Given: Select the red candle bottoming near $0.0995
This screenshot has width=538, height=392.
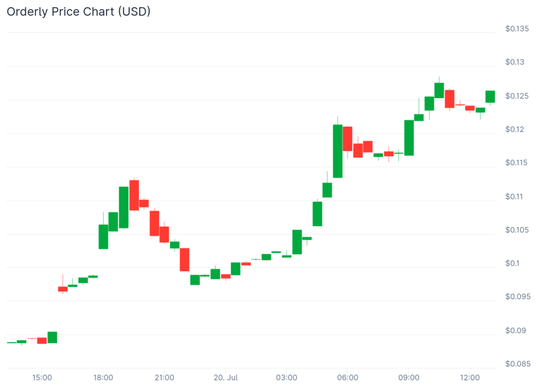Looking at the screenshot, I should tap(184, 259).
